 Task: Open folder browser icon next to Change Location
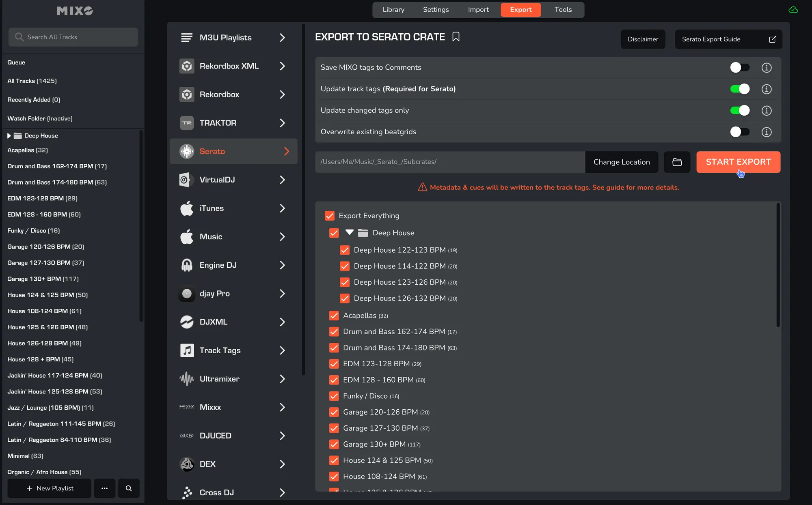pos(677,162)
